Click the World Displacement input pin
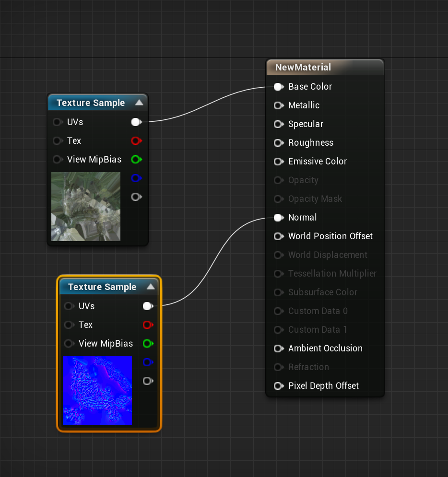Image resolution: width=448 pixels, height=477 pixels. (279, 255)
